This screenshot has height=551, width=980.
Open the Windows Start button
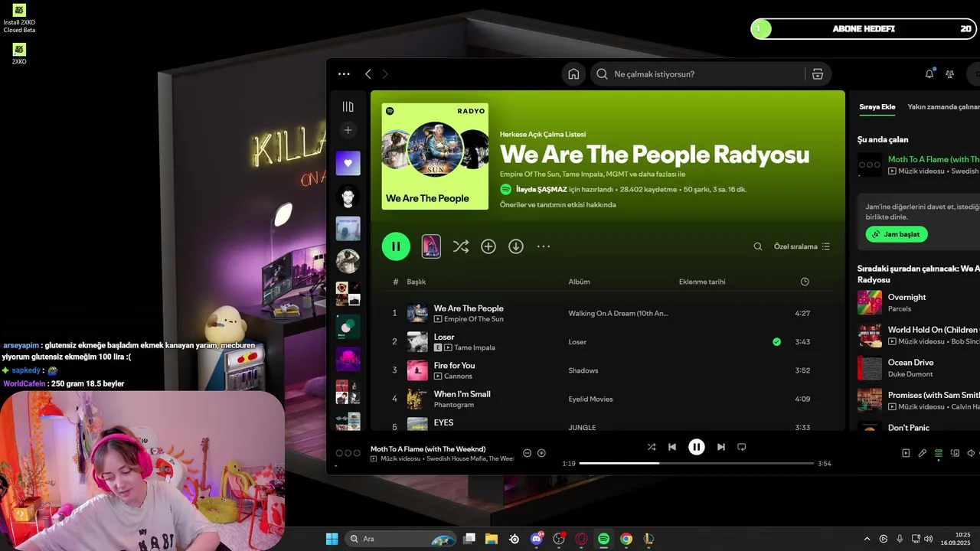pos(332,539)
